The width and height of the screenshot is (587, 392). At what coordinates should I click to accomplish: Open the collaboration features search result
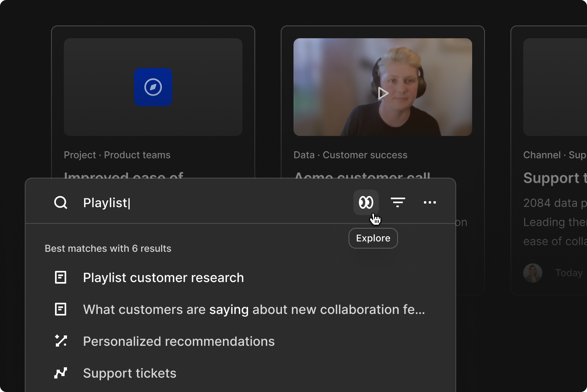point(254,309)
